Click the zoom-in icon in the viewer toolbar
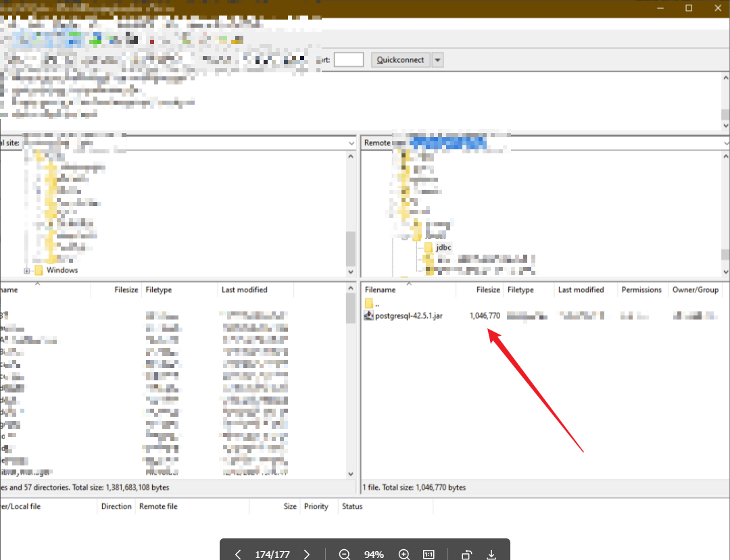730x560 pixels. pos(404,554)
